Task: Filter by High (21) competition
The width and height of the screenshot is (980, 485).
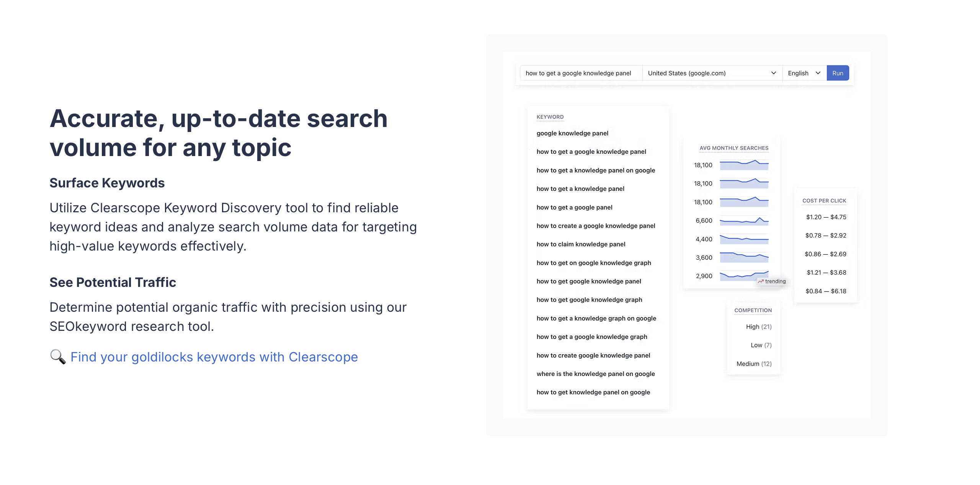Action: pyautogui.click(x=758, y=327)
